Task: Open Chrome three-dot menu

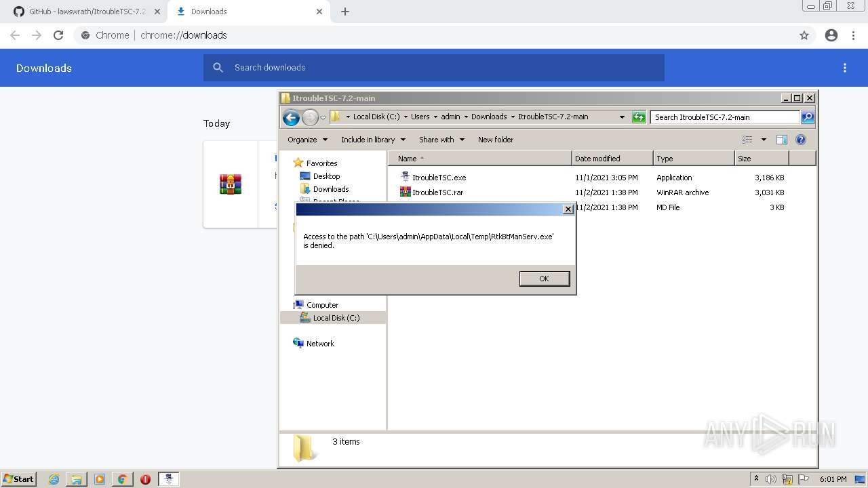Action: (854, 35)
